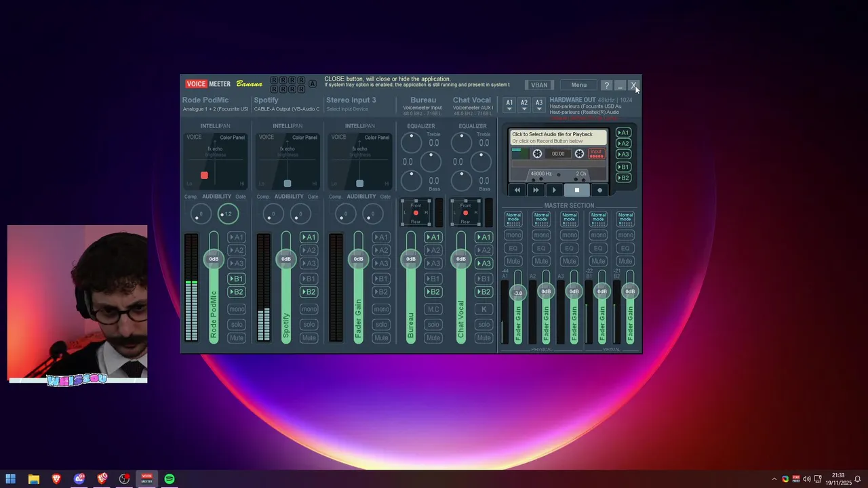This screenshot has height=488, width=868.
Task: Cycle Normal mode on the B2 master bus
Action: [x=625, y=219]
